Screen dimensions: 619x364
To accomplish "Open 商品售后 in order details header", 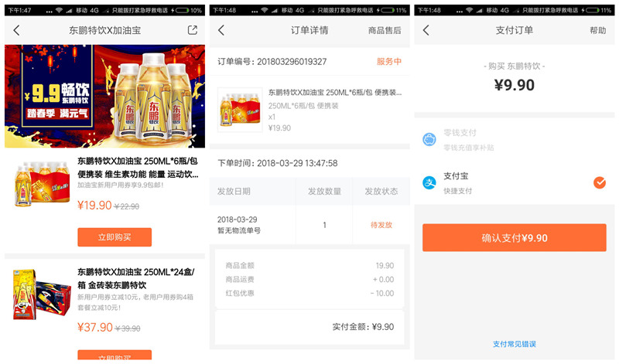I will (385, 30).
